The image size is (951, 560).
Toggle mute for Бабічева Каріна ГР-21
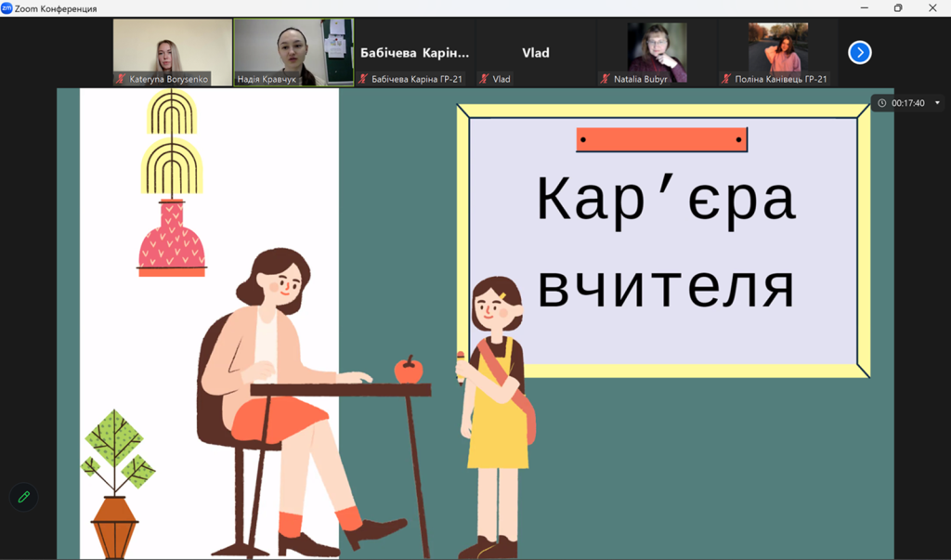364,79
